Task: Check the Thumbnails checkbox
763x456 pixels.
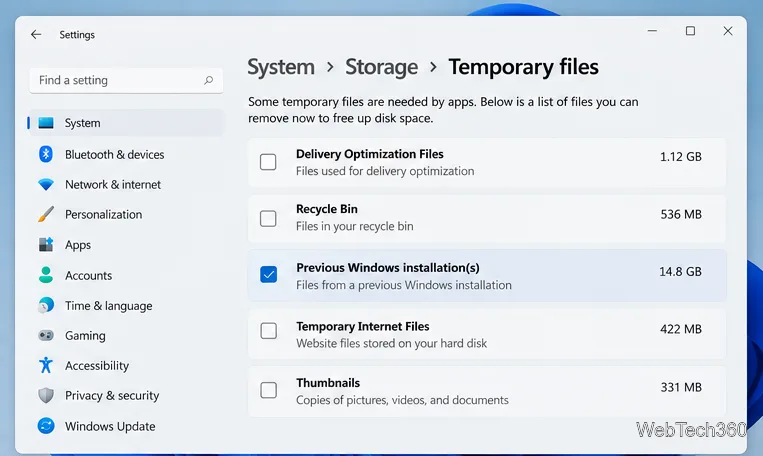Action: click(x=269, y=390)
